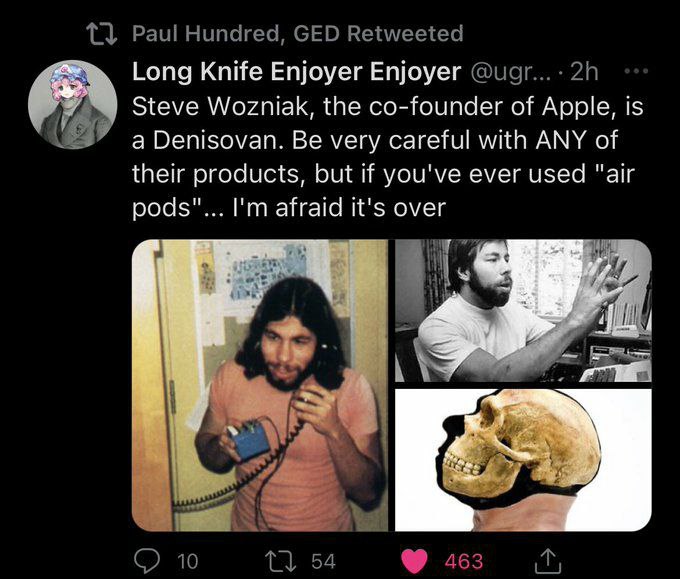Open the skull image thumbnail
This screenshot has height=579, width=680.
click(523, 459)
